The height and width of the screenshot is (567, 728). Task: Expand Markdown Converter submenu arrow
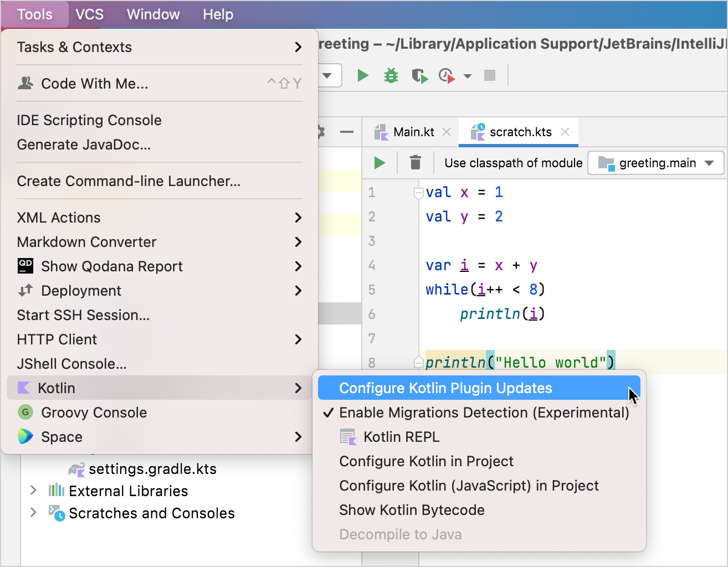click(298, 242)
